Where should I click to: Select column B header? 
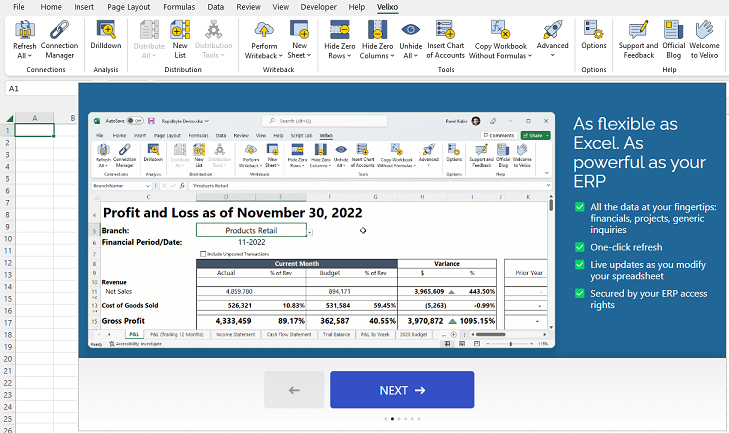[73, 118]
